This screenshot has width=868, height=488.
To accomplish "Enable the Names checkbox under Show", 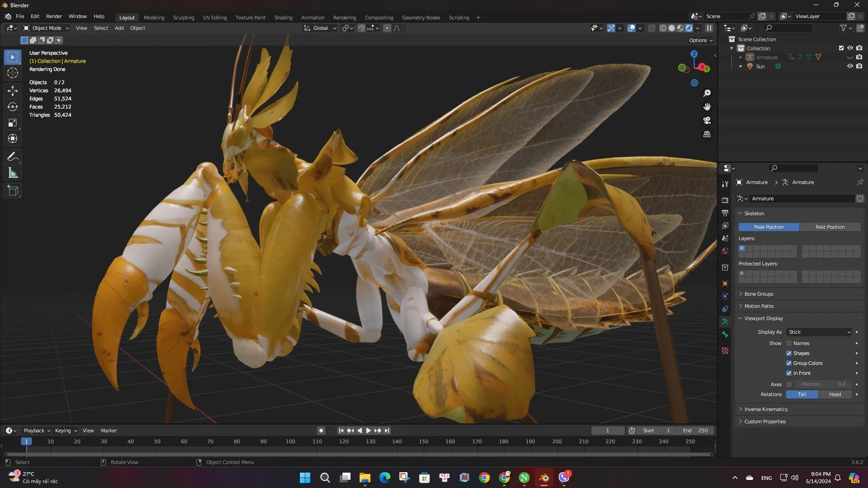I will [x=789, y=343].
